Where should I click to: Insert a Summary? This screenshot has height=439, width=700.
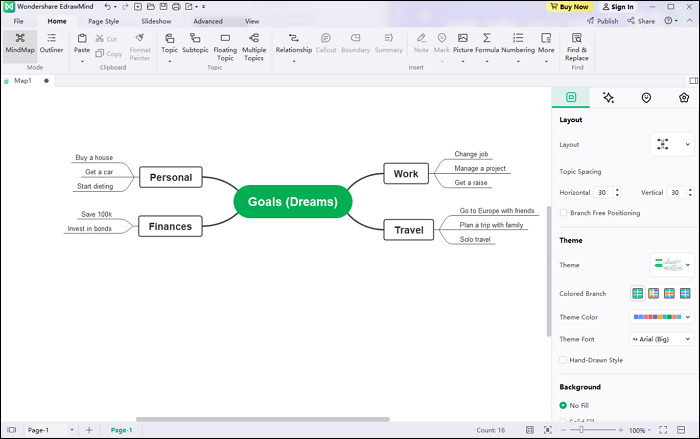coord(388,43)
